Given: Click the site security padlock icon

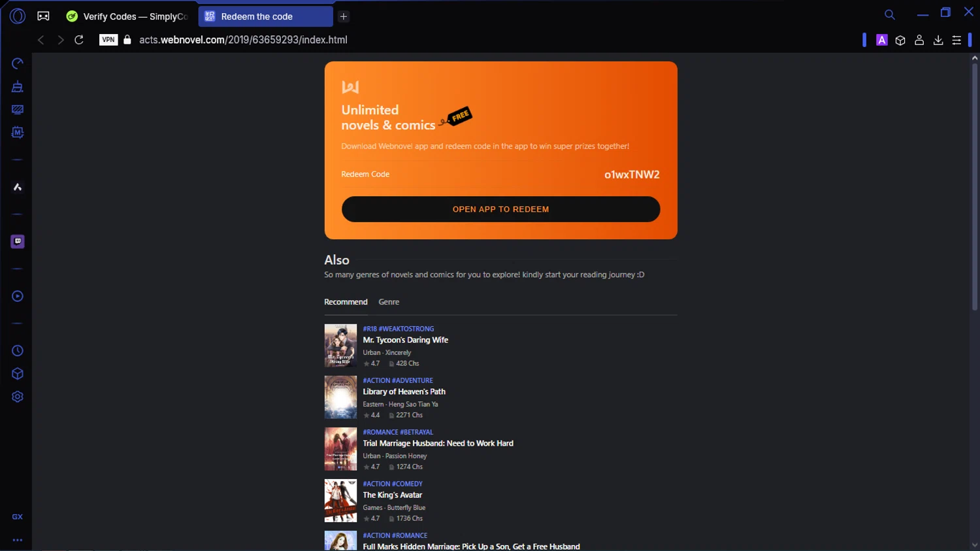Looking at the screenshot, I should 127,40.
